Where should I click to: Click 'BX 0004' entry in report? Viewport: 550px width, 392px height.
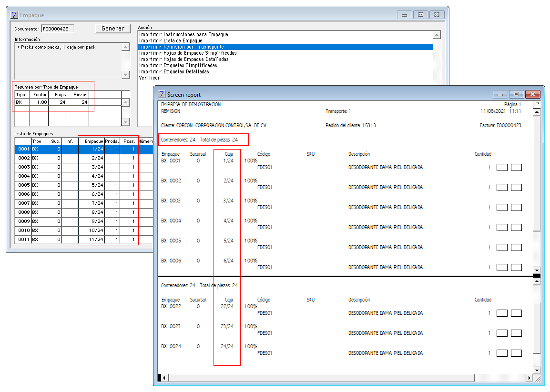tap(171, 221)
